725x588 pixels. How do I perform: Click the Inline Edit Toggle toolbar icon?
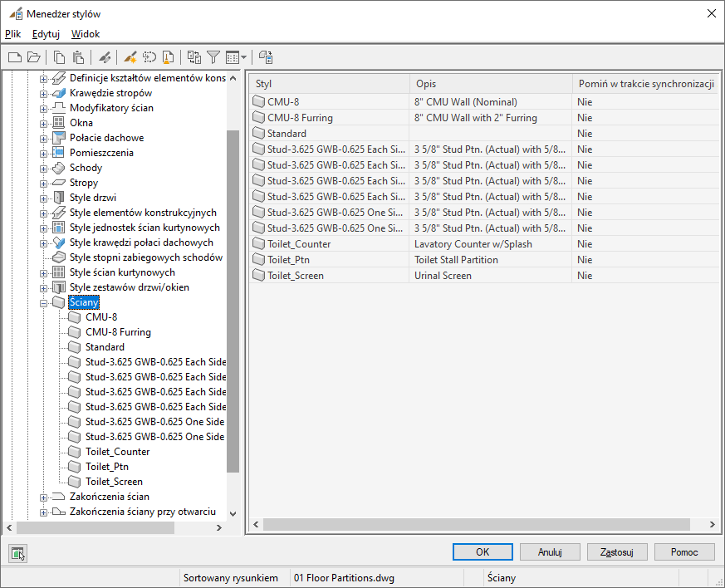pos(266,57)
